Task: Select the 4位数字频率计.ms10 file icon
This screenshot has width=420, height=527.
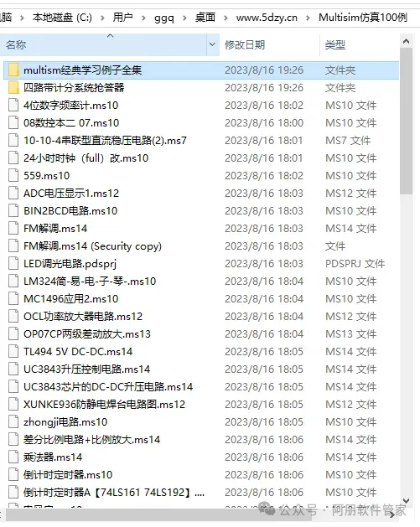Action: point(13,106)
